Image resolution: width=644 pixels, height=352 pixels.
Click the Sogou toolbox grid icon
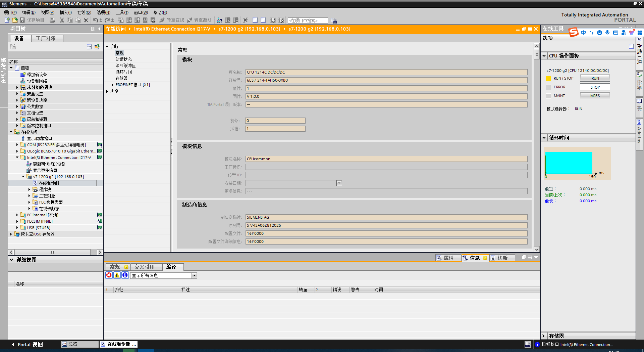coord(640,33)
